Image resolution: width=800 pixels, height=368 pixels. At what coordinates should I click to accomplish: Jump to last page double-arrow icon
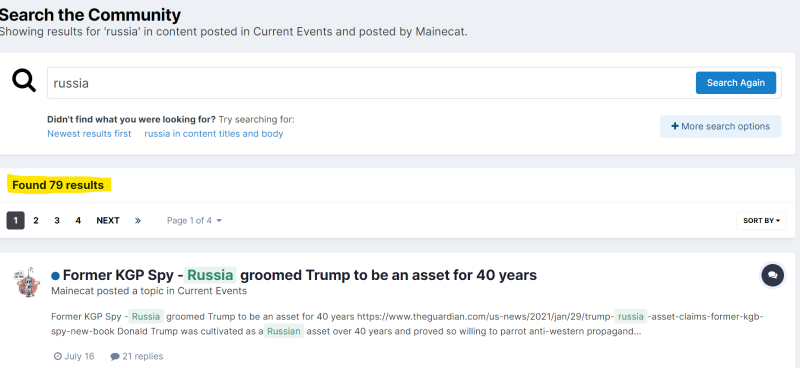point(138,220)
